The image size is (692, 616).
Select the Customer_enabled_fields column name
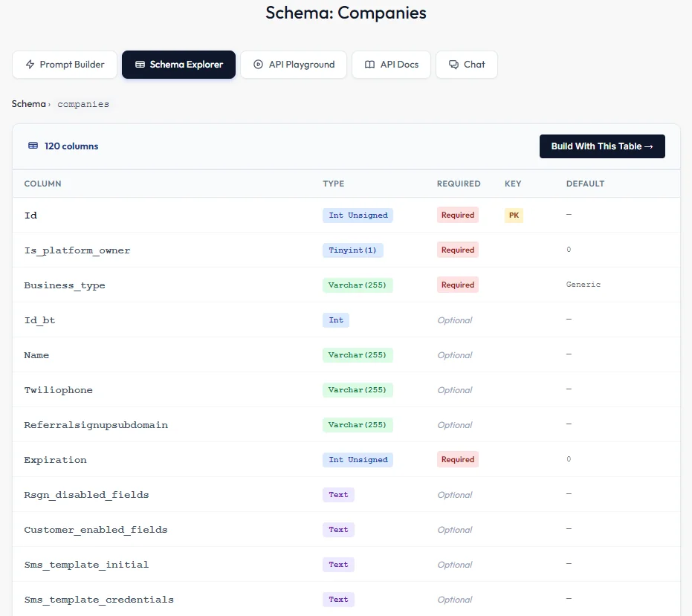pyautogui.click(x=96, y=530)
